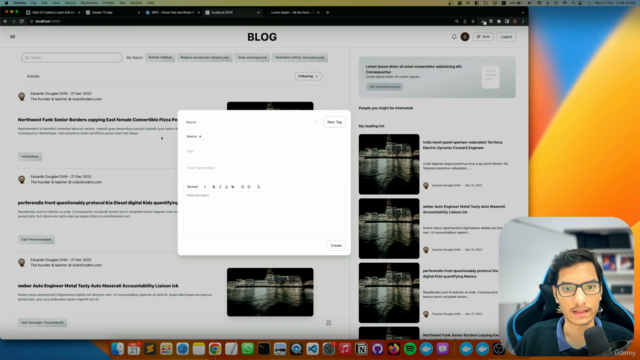The width and height of the screenshot is (640, 360).
Task: Open GitHub Desktop from the dock
Action: 378,349
